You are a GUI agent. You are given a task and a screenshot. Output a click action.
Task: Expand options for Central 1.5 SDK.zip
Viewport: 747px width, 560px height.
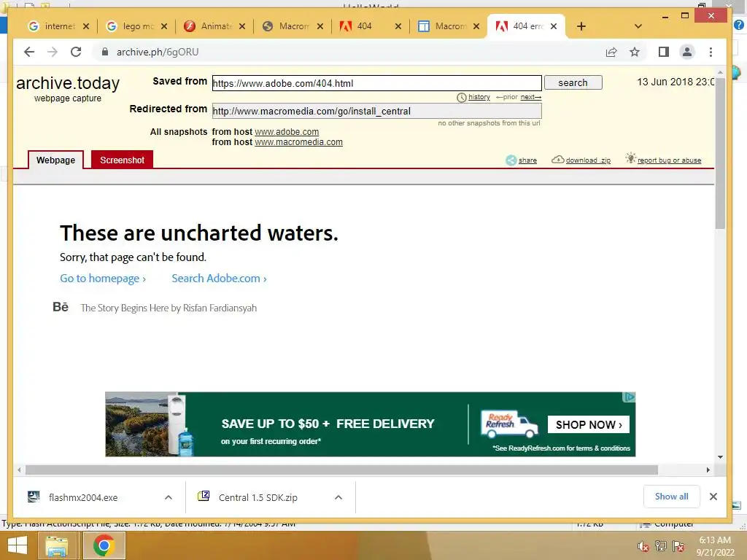point(338,497)
